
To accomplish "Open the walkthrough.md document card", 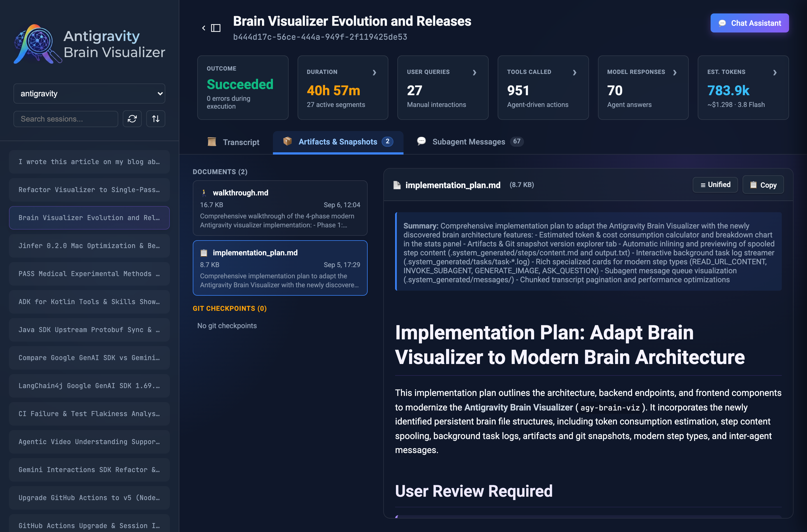I will click(x=280, y=208).
